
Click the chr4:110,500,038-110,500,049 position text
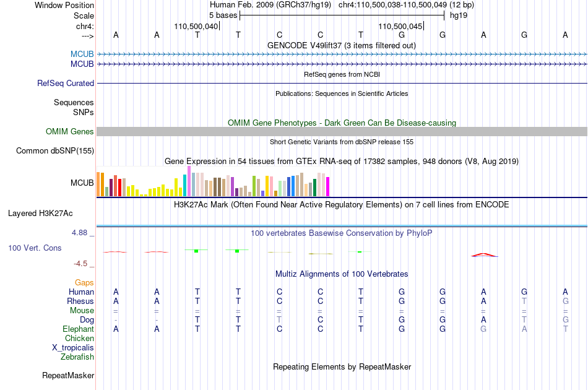click(x=392, y=5)
